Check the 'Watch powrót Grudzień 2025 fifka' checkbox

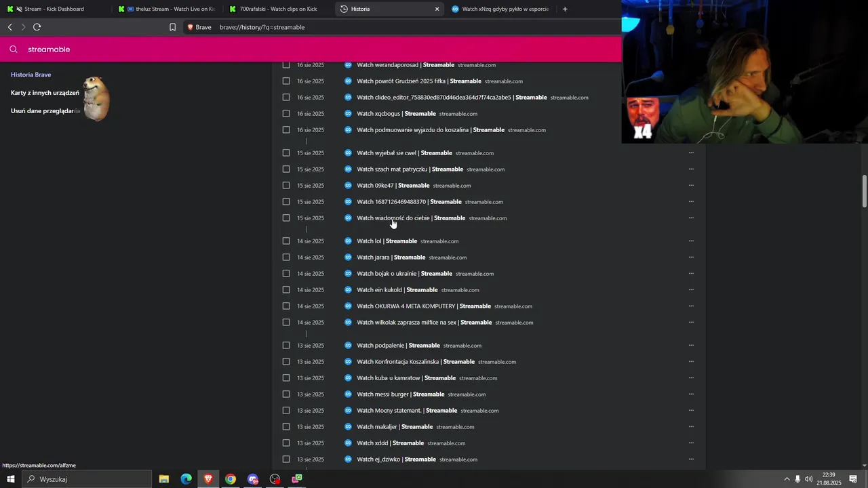tap(286, 81)
